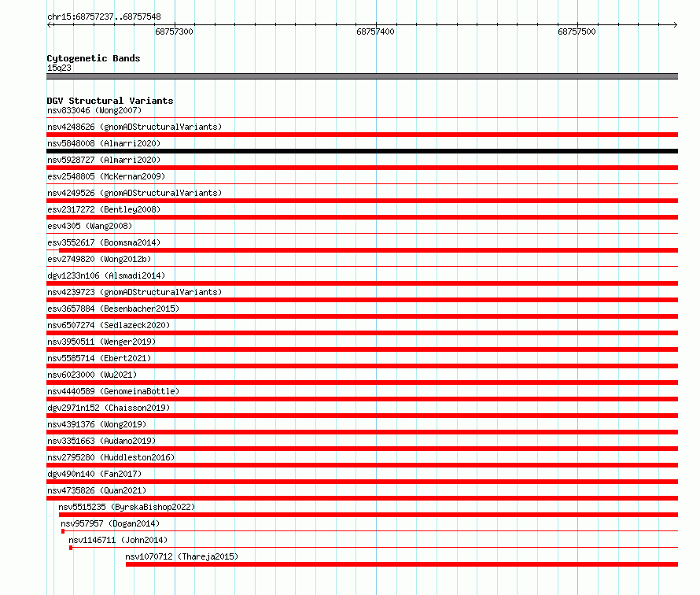Click the gray 15q23 cytogenetic band bar

pos(362,76)
